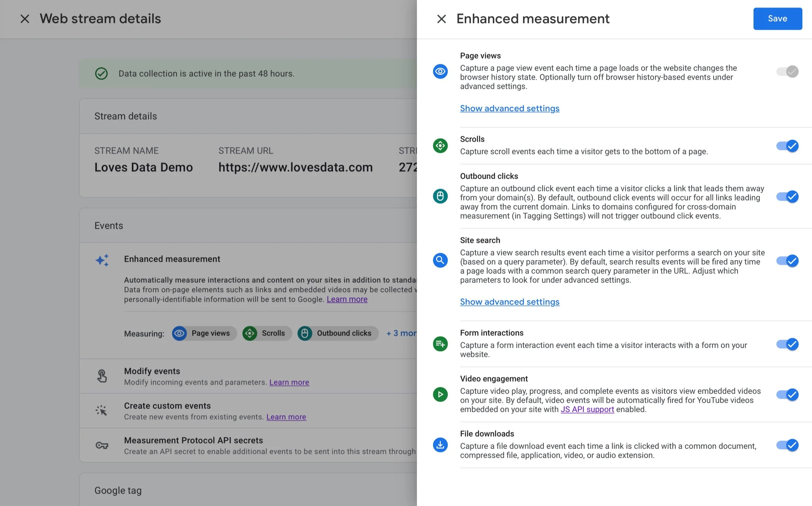This screenshot has height=506, width=812.
Task: Click the Outbound clicks mouse icon
Action: click(x=440, y=196)
